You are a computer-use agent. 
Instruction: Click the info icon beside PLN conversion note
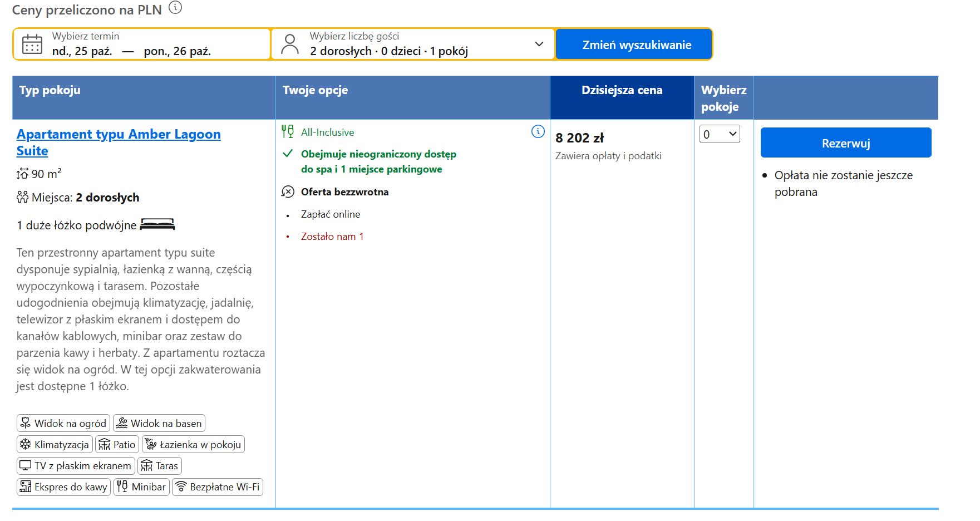(x=175, y=7)
